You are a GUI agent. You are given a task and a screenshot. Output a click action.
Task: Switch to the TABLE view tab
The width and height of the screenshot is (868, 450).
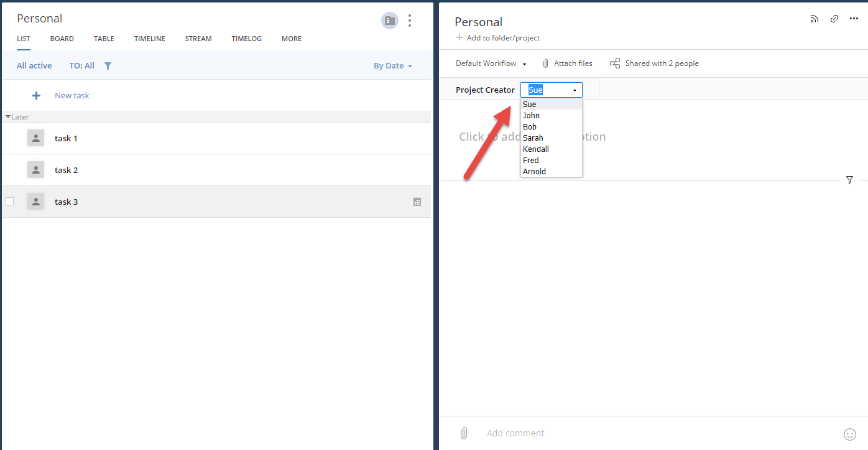(x=104, y=39)
